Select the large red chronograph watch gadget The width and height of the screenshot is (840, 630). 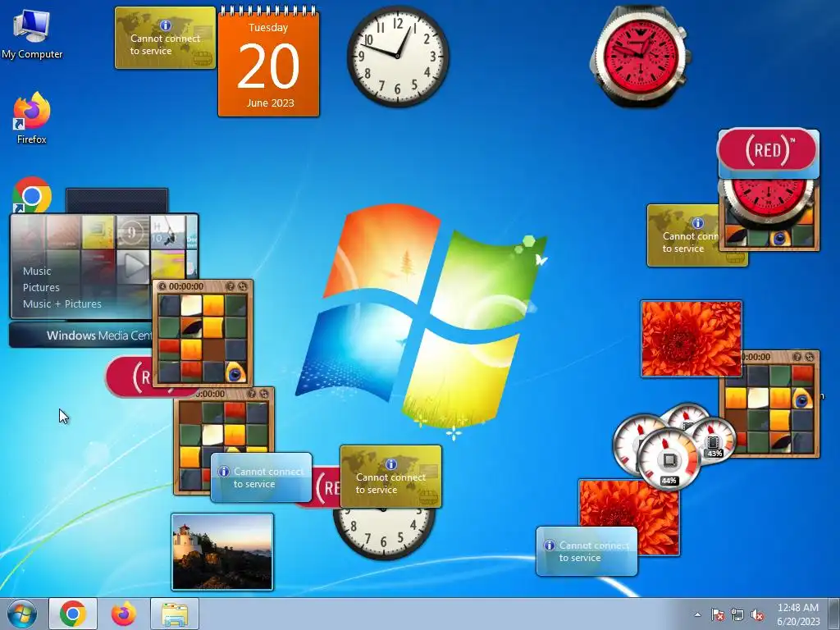[x=640, y=55]
